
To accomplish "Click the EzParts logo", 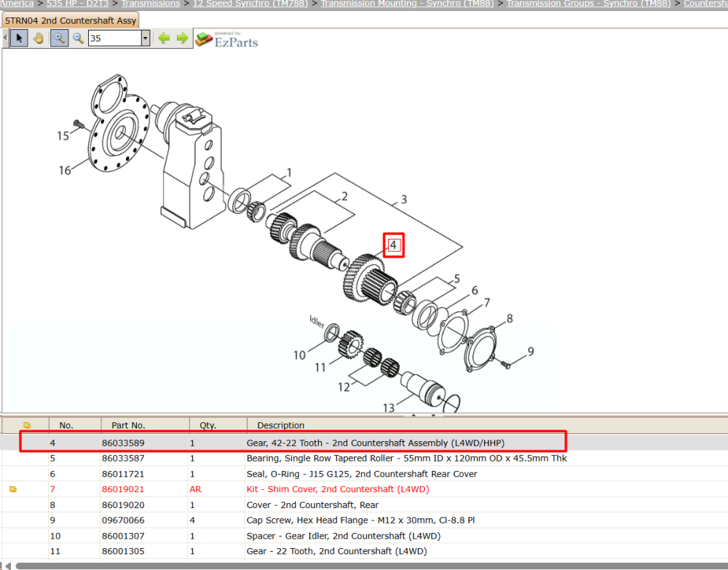I will tap(226, 39).
